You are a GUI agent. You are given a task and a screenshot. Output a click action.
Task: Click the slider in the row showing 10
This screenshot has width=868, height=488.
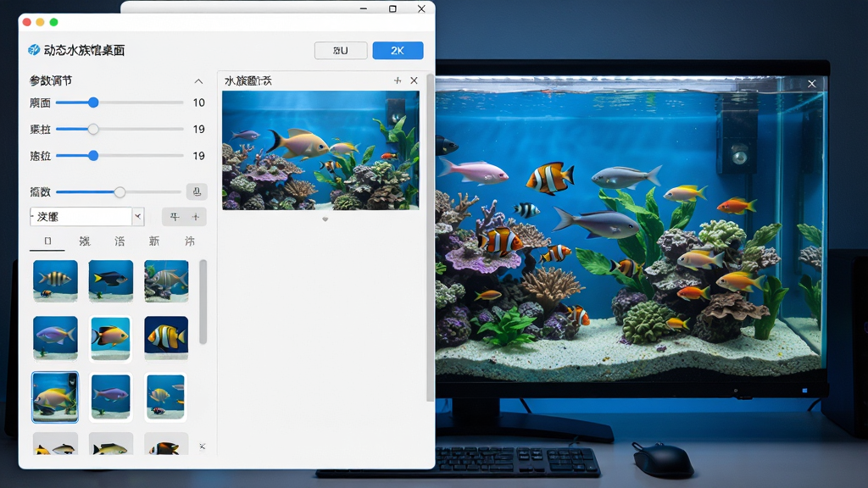click(120, 103)
